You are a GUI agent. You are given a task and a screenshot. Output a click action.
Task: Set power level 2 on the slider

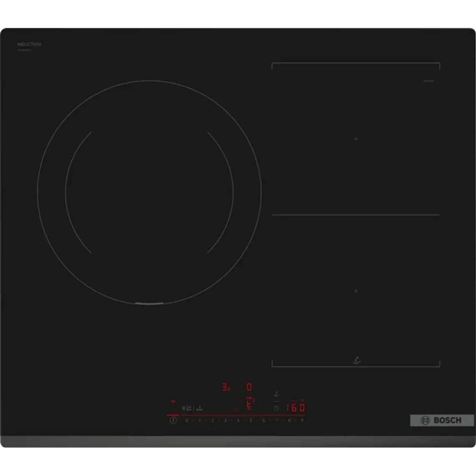coord(213,420)
